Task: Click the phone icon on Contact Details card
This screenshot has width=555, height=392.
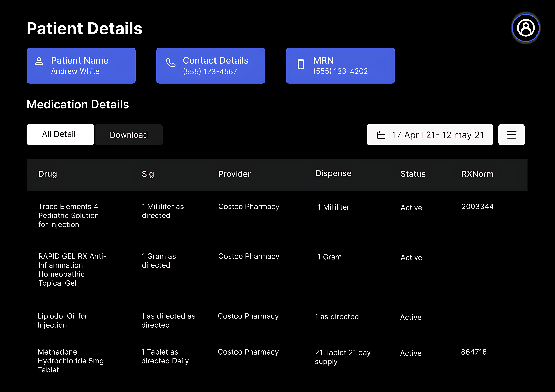Action: pyautogui.click(x=171, y=63)
